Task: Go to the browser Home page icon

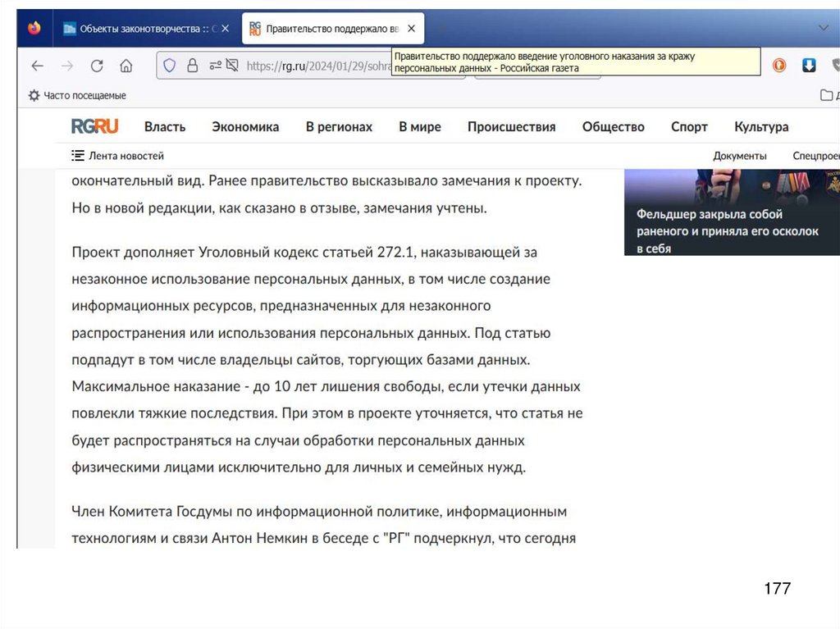Action: [126, 66]
